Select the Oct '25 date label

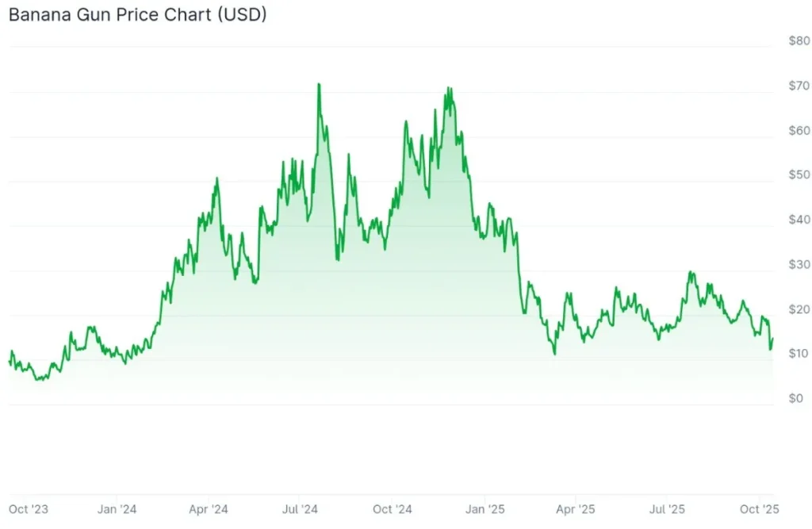pyautogui.click(x=760, y=509)
